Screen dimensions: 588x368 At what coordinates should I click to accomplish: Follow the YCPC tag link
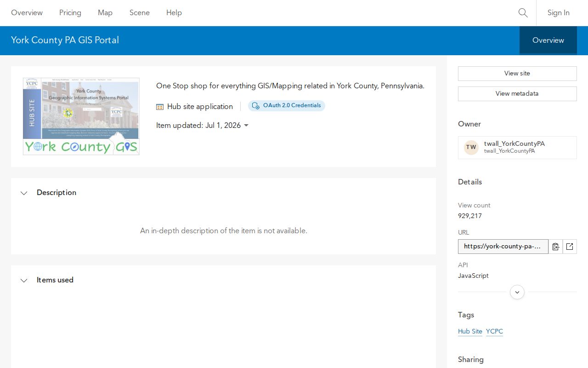tap(495, 332)
